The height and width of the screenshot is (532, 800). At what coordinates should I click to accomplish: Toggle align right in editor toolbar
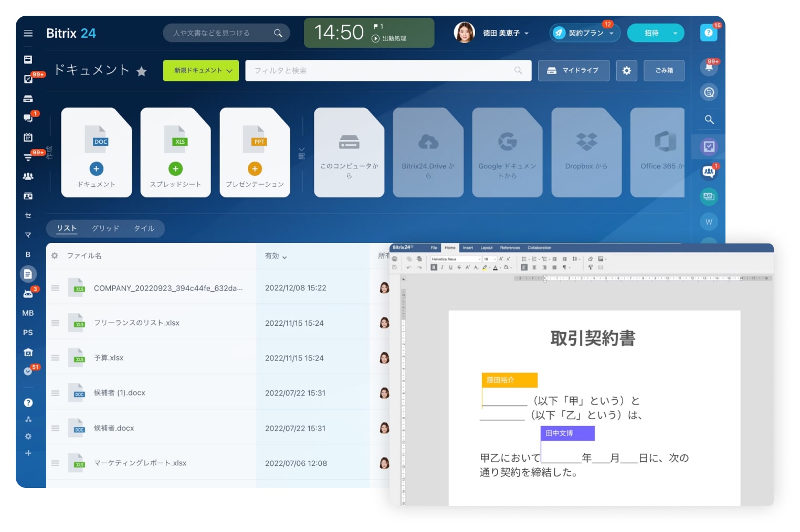544,268
